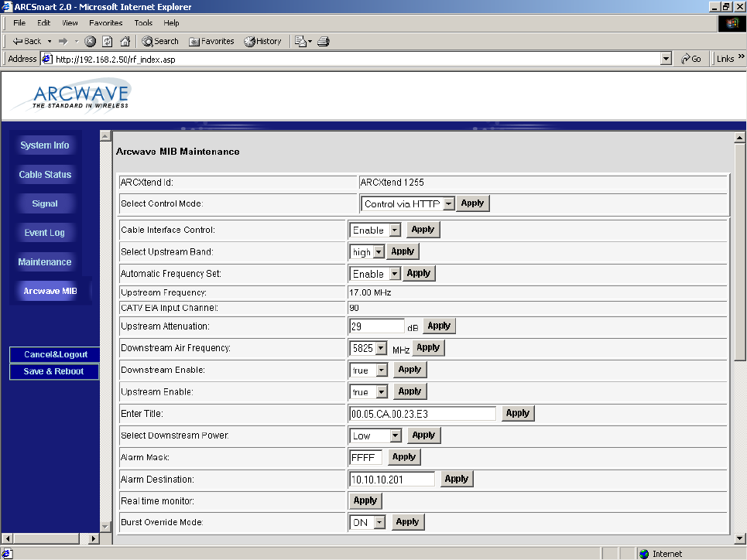Click the Alarm Destination input field
Viewport: 747px width, 560px height.
pos(392,480)
